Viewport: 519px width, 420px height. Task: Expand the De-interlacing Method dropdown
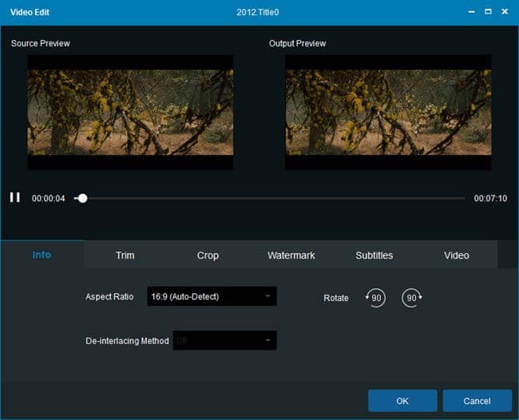pos(224,341)
